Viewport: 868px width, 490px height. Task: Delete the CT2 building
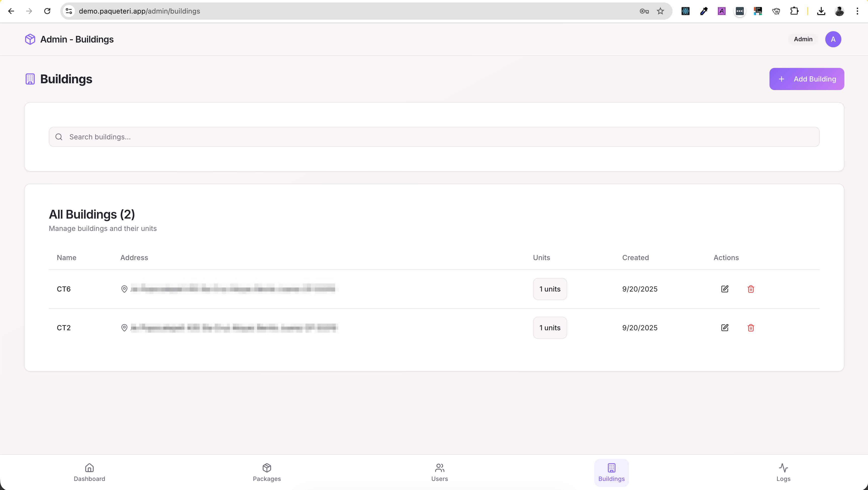[x=750, y=328]
